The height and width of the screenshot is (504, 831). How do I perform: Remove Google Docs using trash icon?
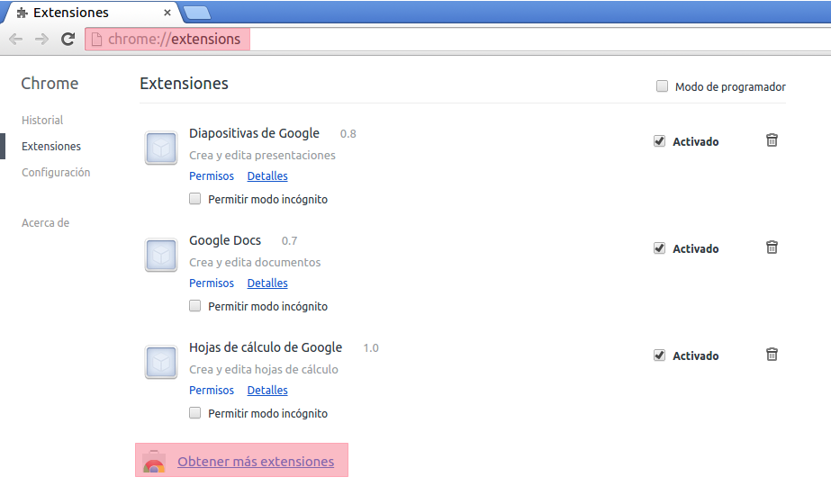[772, 247]
